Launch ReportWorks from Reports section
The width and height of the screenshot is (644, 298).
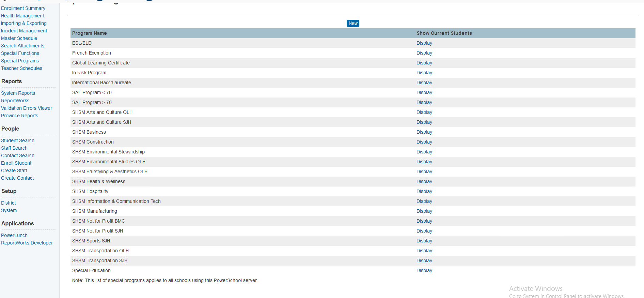[15, 101]
